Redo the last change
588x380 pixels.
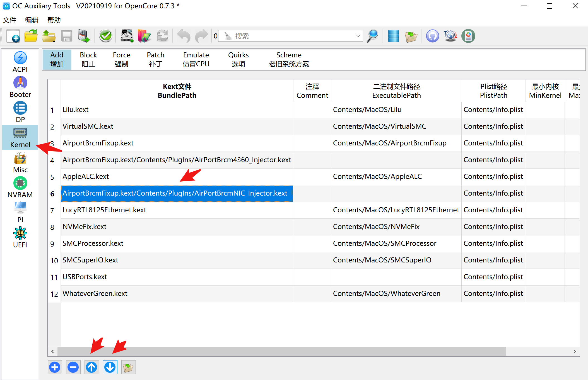tap(202, 36)
